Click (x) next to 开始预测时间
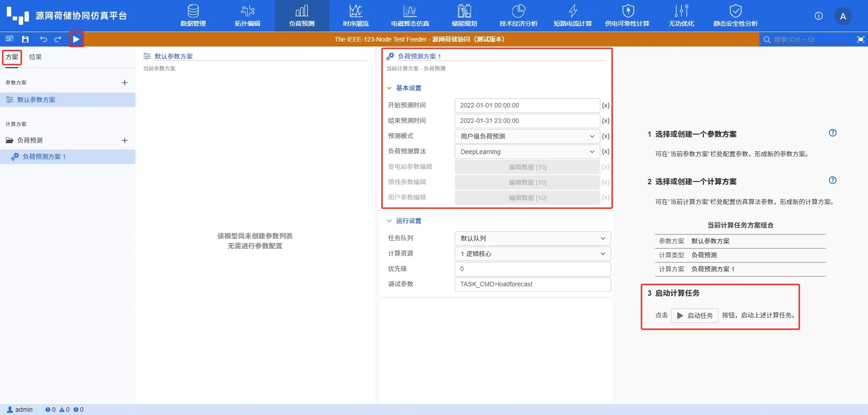This screenshot has width=868, height=415. coord(605,106)
